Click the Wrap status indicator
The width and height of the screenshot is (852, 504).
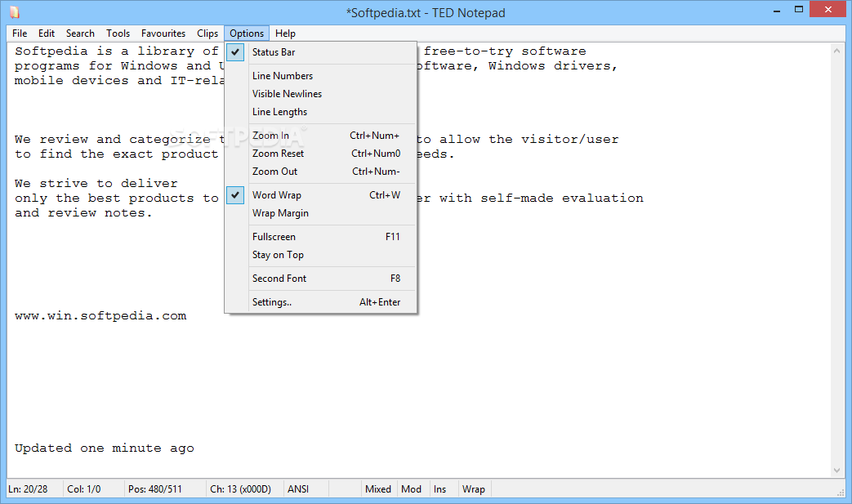click(473, 488)
